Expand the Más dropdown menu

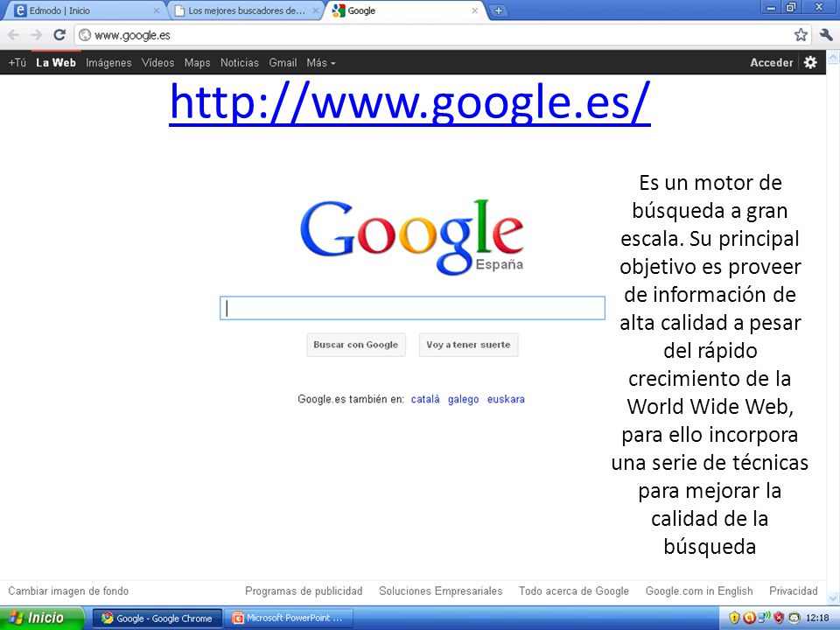coord(321,63)
